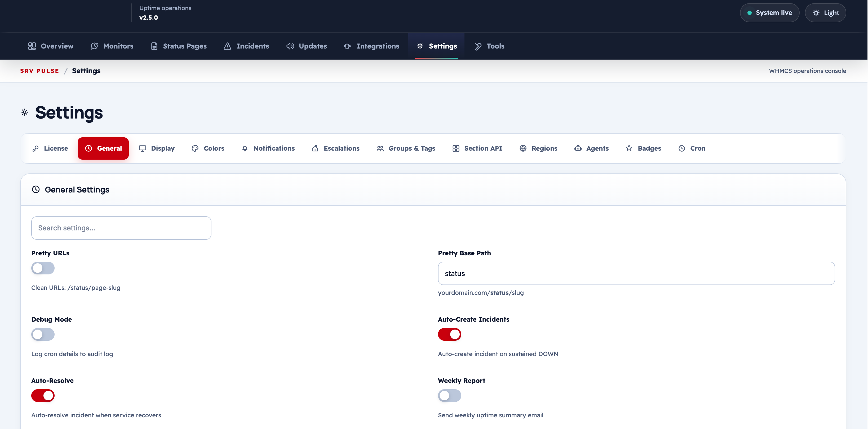Switch to the Light theme
The height and width of the screenshot is (429, 868).
pyautogui.click(x=825, y=13)
